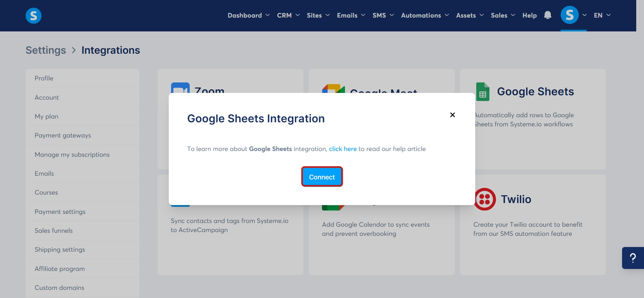644x298 pixels.
Task: Open the EN language selector
Action: pos(602,15)
